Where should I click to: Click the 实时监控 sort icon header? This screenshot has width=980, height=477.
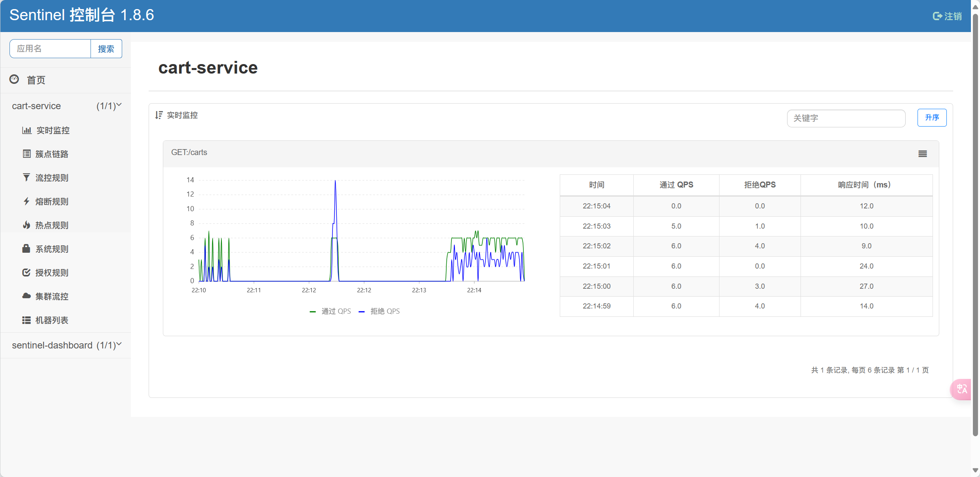coord(159,115)
